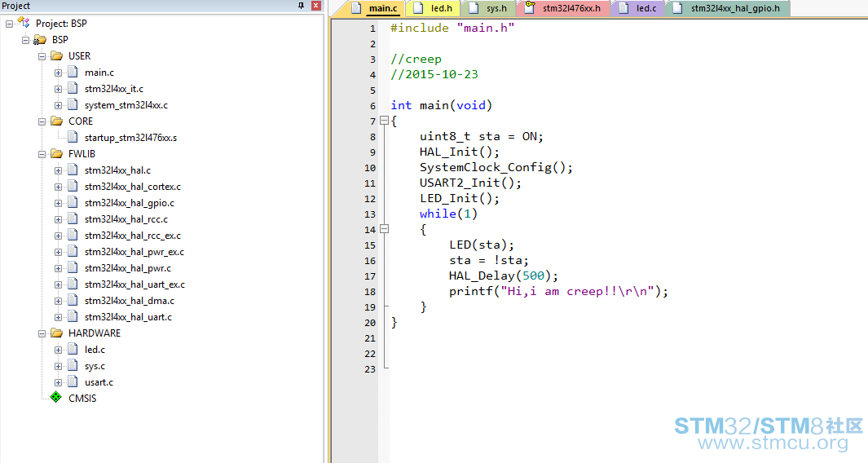
Task: Collapse the CORE group
Action: pos(42,121)
